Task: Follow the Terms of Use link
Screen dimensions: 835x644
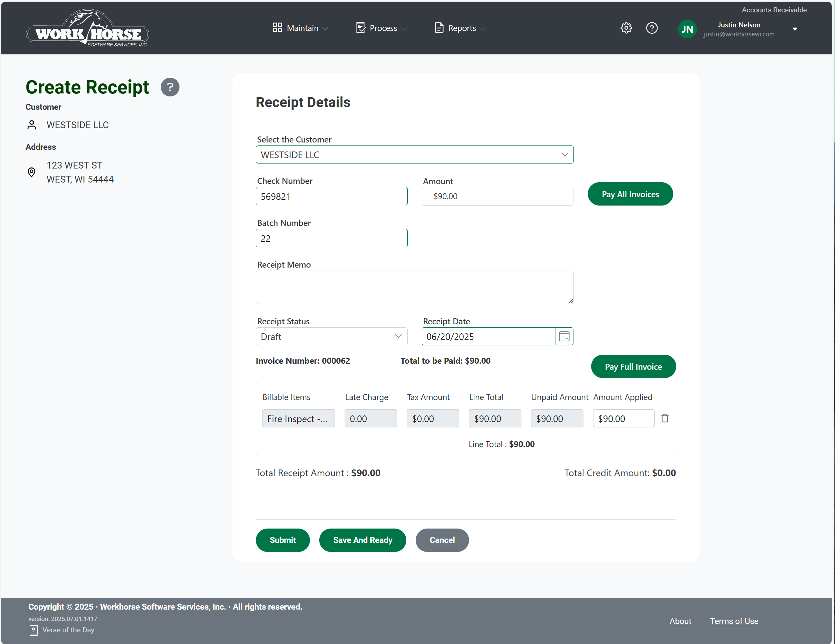Action: point(734,621)
